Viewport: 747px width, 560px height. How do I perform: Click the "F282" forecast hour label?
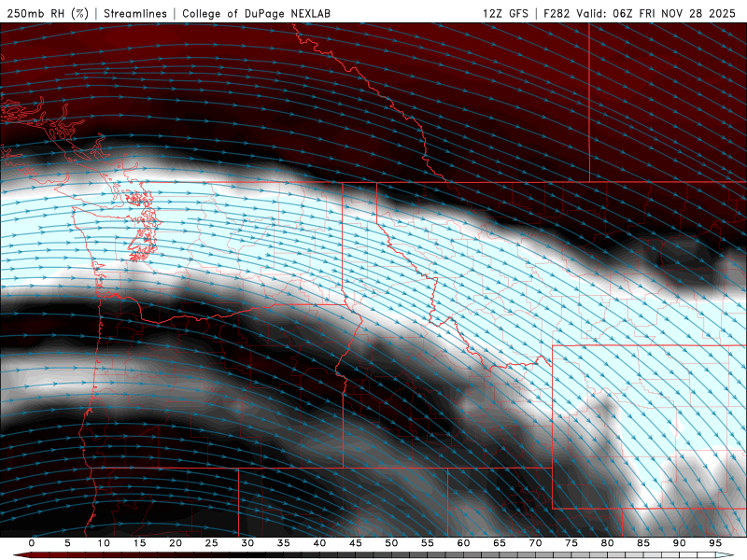(557, 13)
